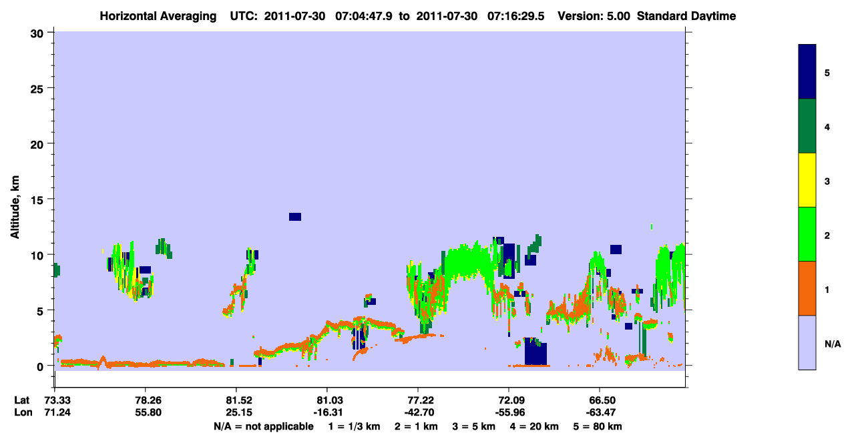Click the altitude axis tick label 30
Viewport: 868px width, 445px height.
[39, 33]
